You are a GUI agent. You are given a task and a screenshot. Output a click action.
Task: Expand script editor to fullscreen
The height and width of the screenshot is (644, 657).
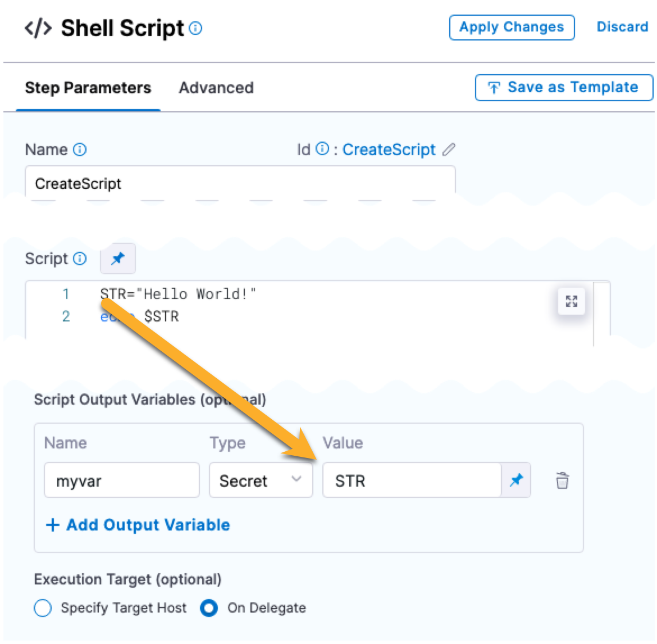click(571, 301)
